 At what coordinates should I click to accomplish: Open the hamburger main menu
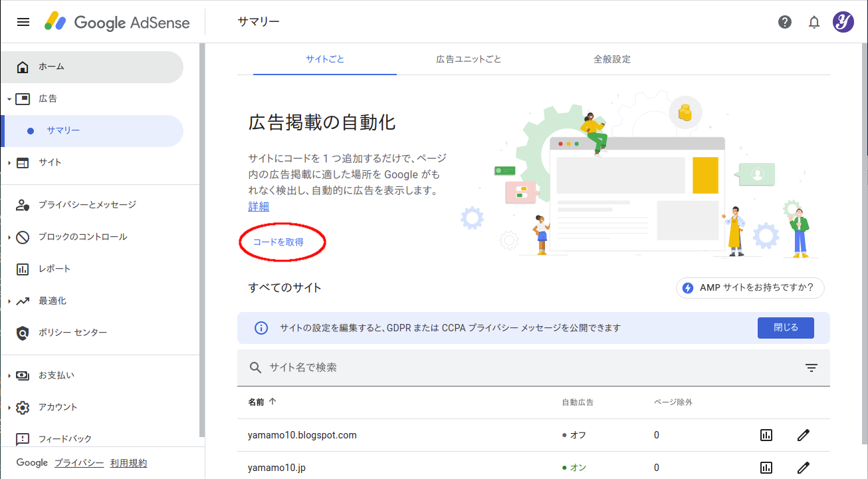tap(23, 22)
